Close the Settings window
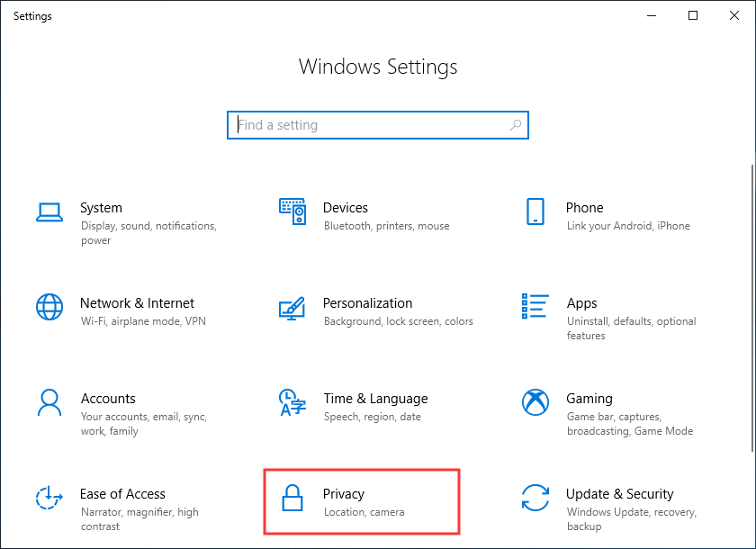Viewport: 756px width, 549px height. (x=734, y=16)
